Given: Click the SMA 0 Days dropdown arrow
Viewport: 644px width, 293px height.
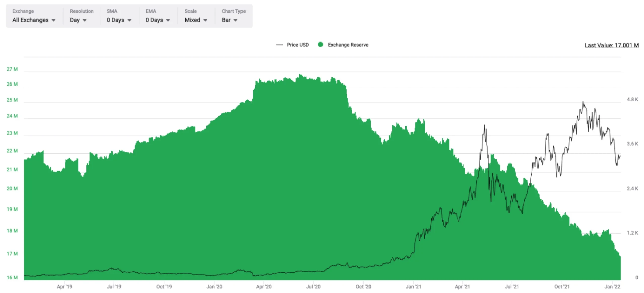Looking at the screenshot, I should click(x=129, y=20).
